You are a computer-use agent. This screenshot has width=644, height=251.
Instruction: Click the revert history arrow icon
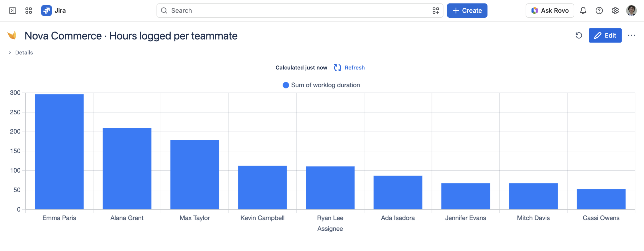579,36
